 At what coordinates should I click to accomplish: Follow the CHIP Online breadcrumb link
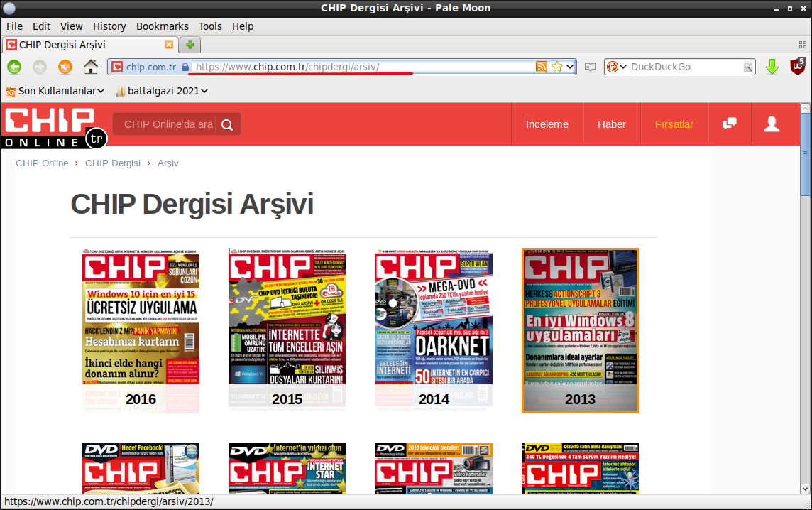point(42,163)
